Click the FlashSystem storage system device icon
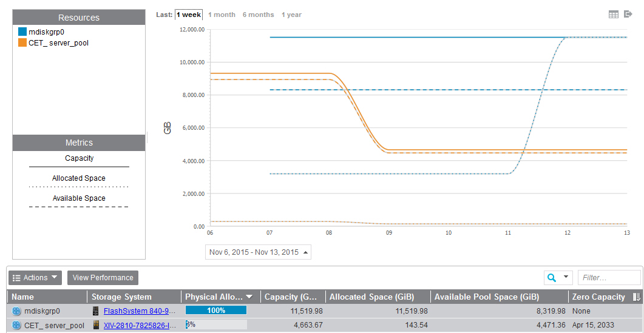This screenshot has height=333, width=644. [95, 311]
